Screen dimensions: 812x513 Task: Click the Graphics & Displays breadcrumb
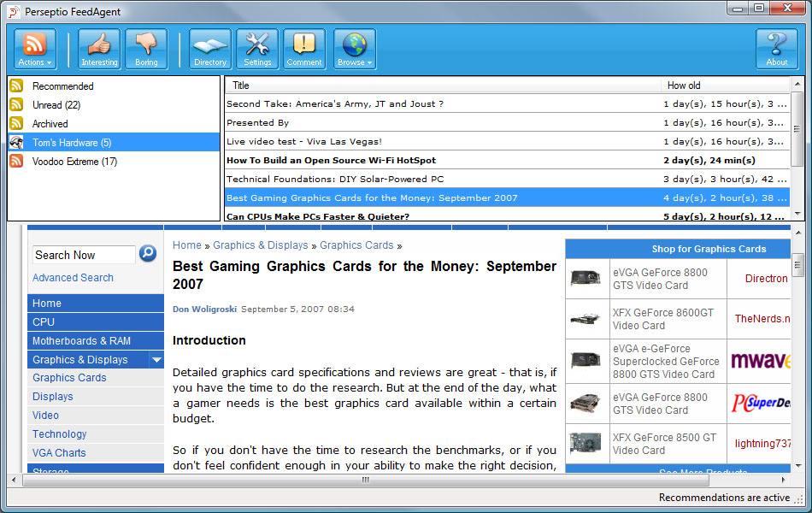pos(261,245)
